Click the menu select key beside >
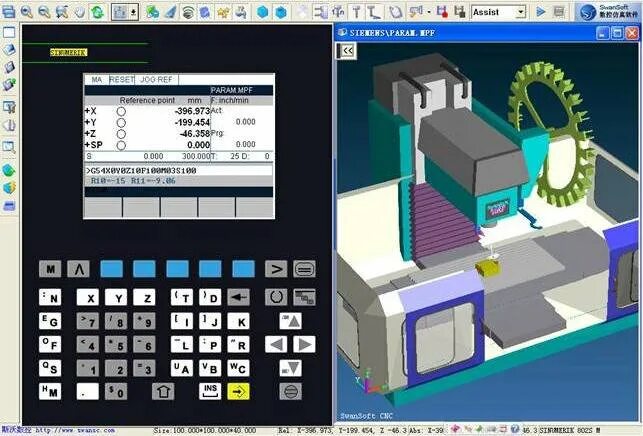The width and height of the screenshot is (643, 436). click(x=305, y=269)
